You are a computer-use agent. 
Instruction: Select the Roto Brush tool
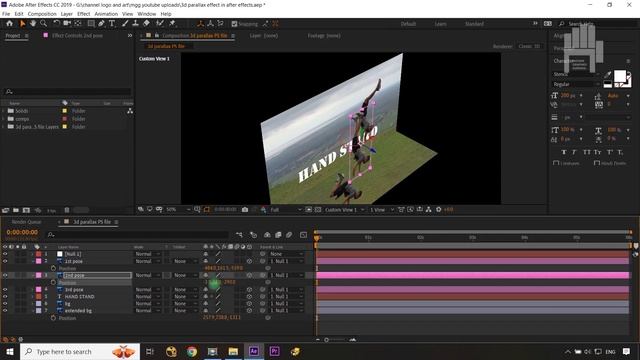pyautogui.click(x=160, y=24)
